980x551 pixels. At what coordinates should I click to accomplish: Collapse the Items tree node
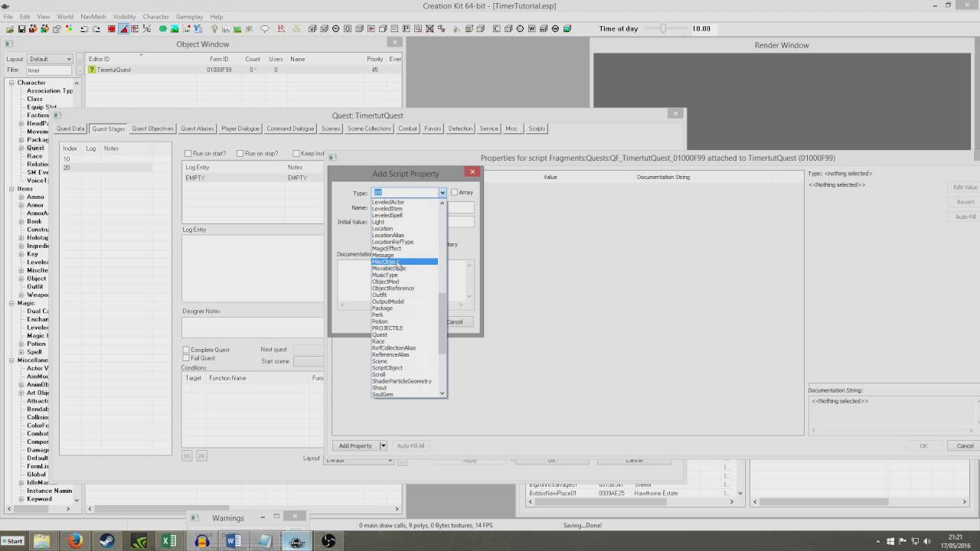(x=12, y=189)
